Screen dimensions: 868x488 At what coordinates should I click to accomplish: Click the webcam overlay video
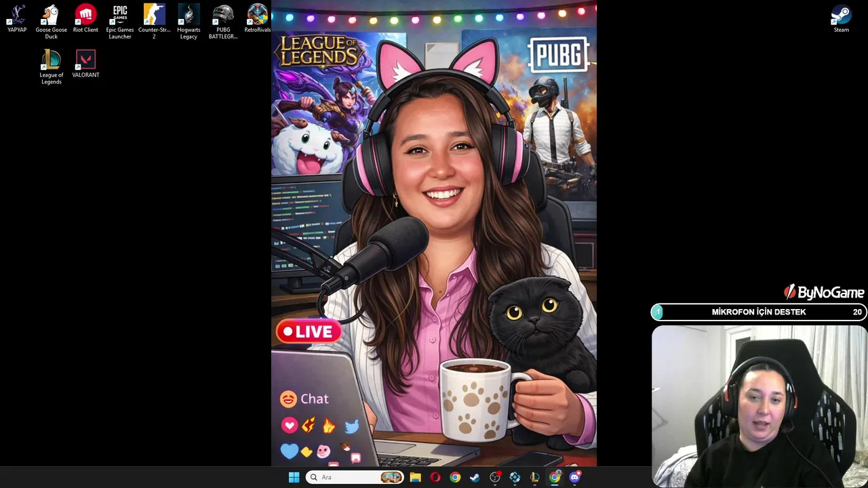pos(759,407)
